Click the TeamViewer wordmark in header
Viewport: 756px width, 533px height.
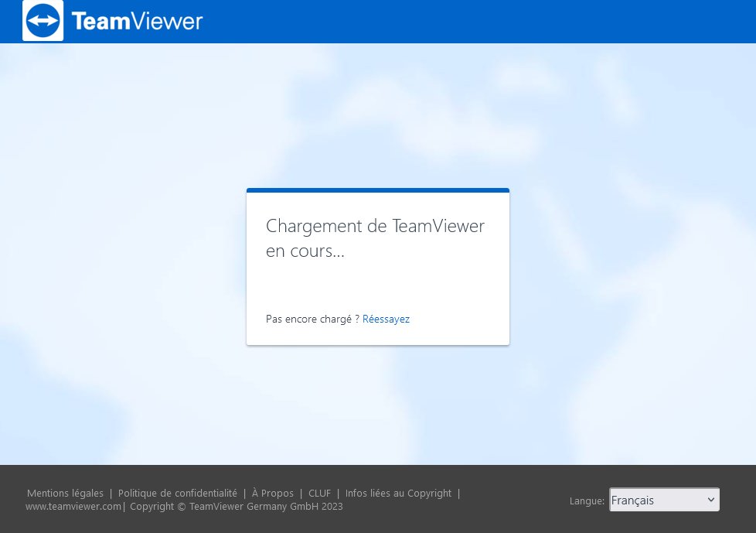pos(138,21)
